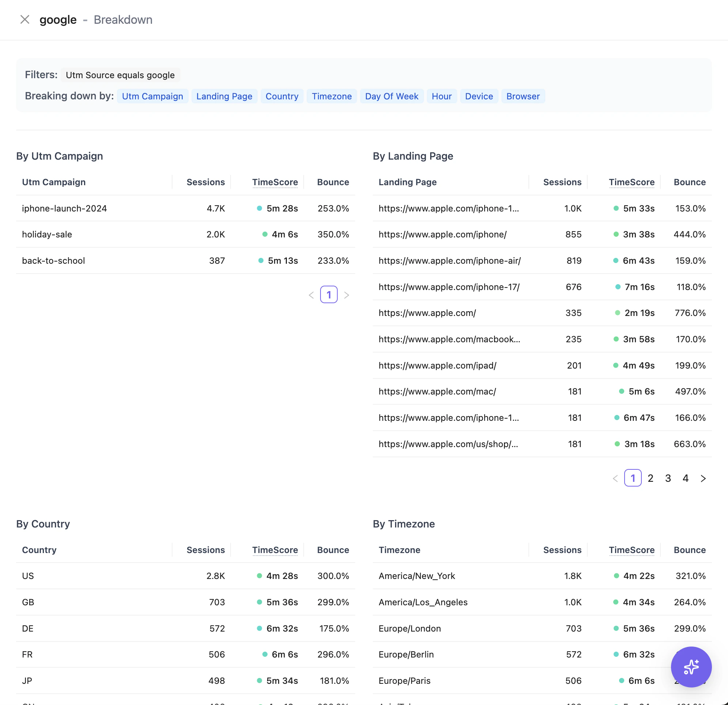Image resolution: width=728 pixels, height=705 pixels.
Task: Click the Timezone breakdown tag
Action: pos(332,96)
